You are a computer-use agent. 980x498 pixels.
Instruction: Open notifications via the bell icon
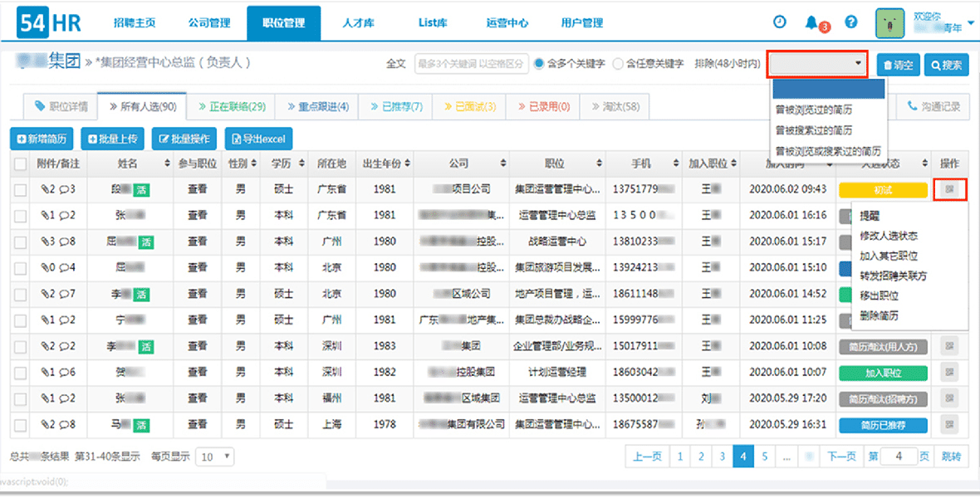pyautogui.click(x=811, y=22)
